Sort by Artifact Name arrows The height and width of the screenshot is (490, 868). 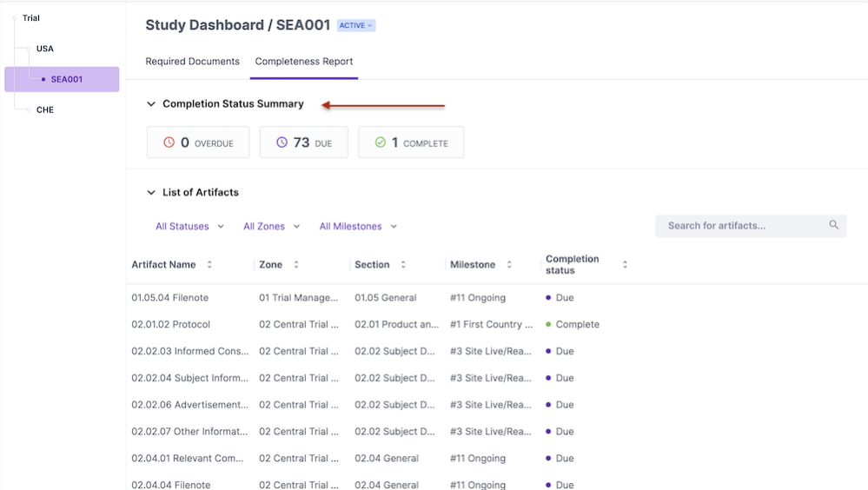(209, 265)
